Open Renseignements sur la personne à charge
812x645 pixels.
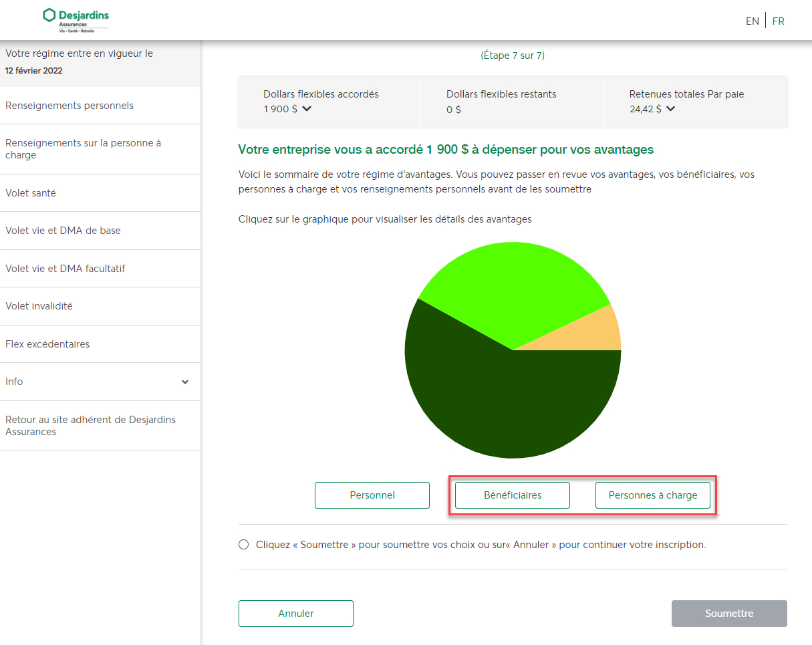coord(100,149)
